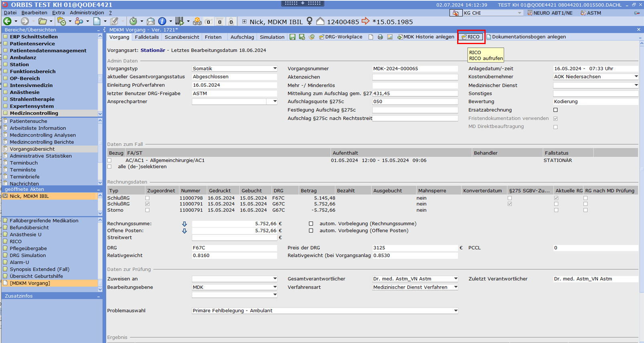
Task: Click the barcode scanner toolbar icon
Action: click(x=179, y=21)
